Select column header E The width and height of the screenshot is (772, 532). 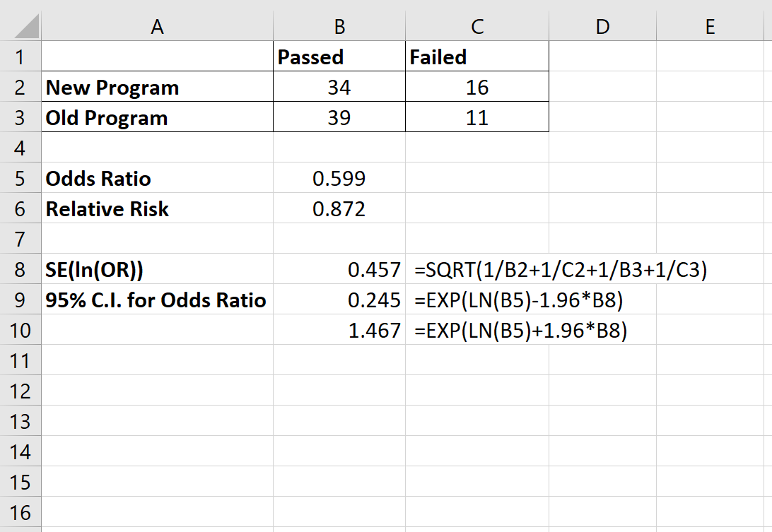710,26
